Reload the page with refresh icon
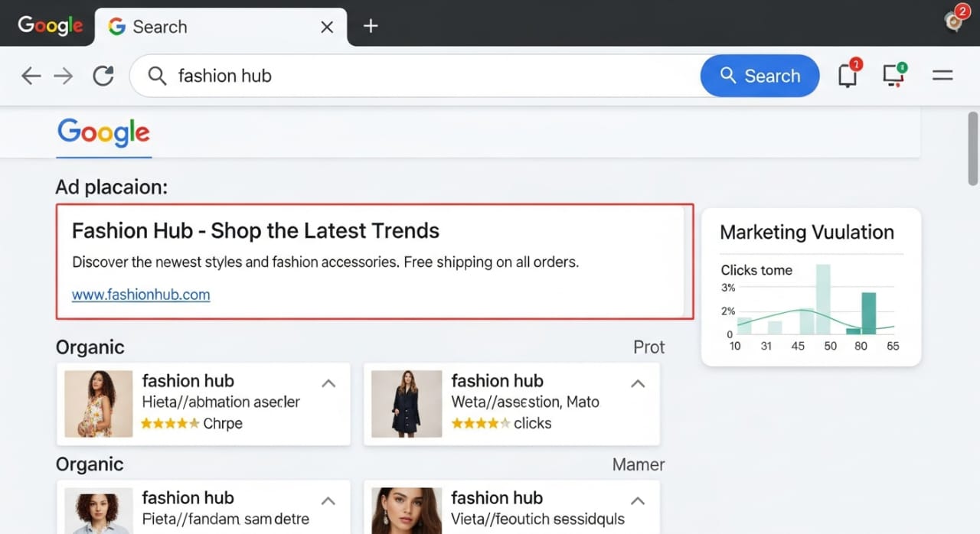Viewport: 980px width, 534px height. tap(103, 76)
